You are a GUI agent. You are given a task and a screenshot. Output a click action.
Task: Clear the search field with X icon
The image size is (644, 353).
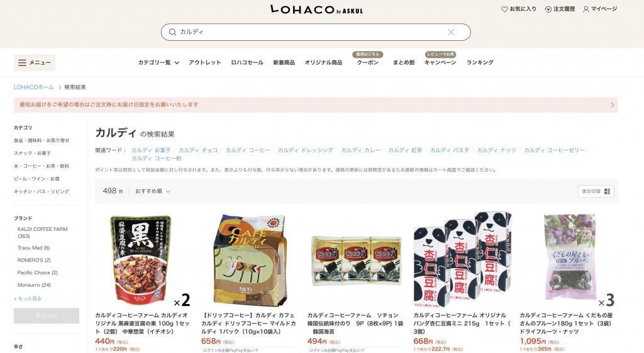(451, 32)
